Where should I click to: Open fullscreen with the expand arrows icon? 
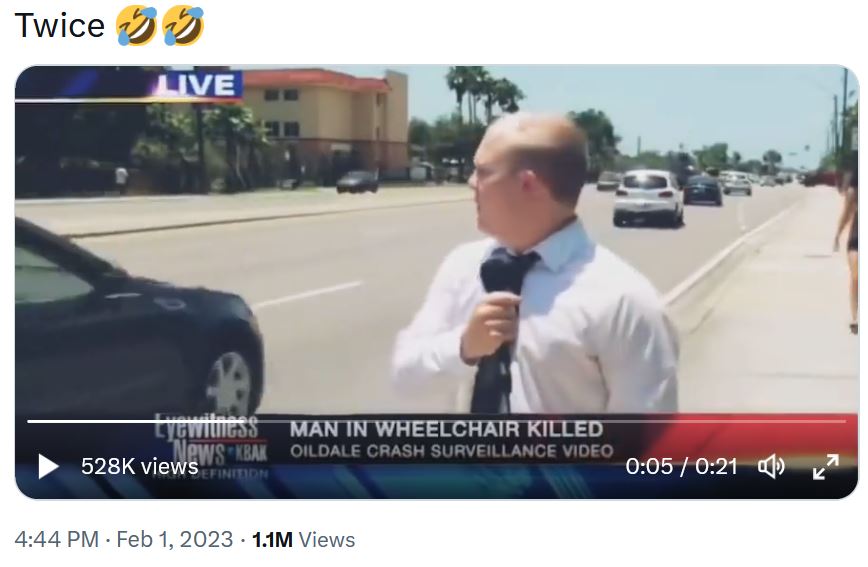[x=825, y=466]
